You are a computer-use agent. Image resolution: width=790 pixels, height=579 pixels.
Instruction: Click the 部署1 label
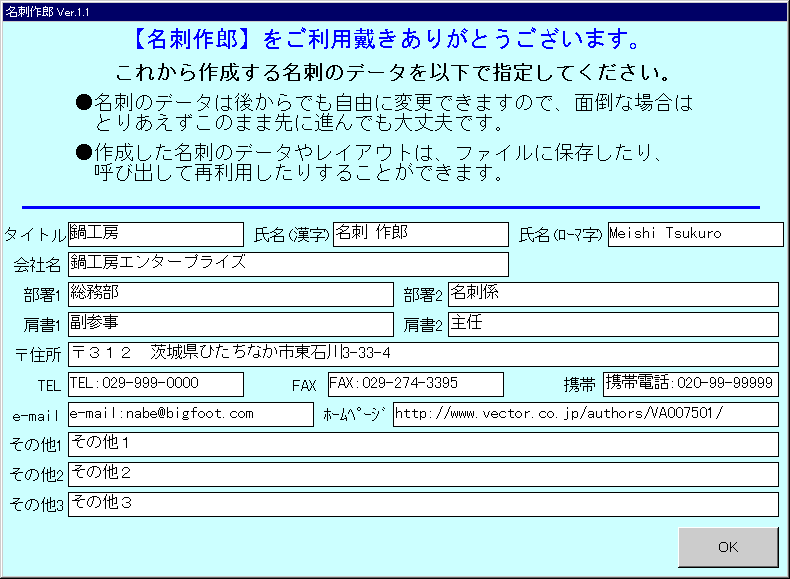[42, 295]
